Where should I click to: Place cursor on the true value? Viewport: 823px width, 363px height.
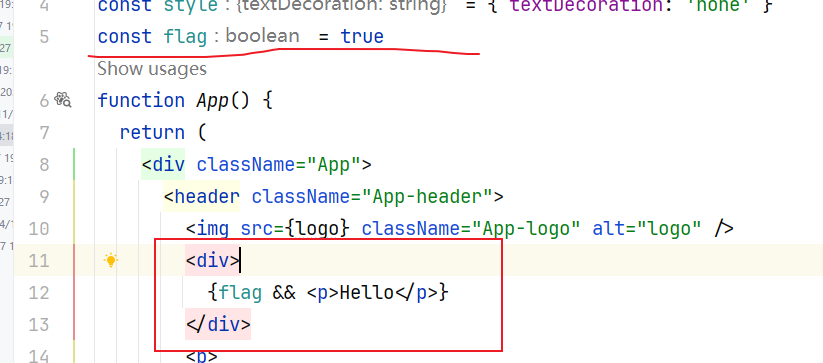(x=362, y=37)
